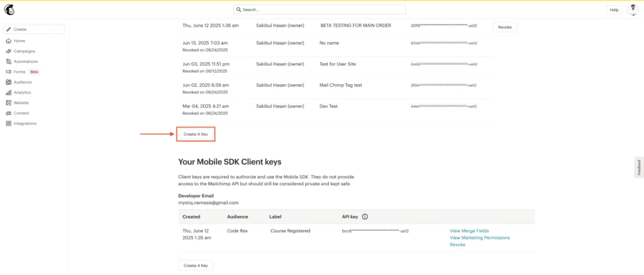
Task: Open the Feedback side tab
Action: coord(639,167)
